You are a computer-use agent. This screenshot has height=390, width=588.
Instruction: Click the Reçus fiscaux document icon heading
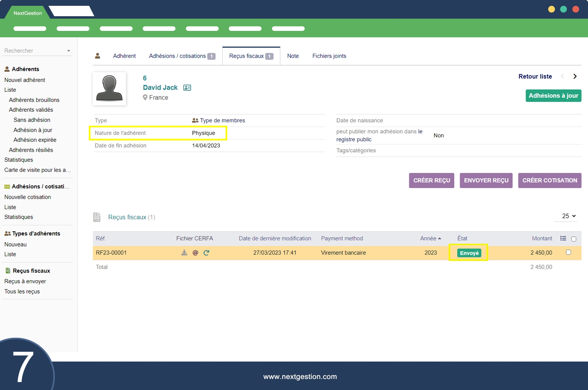tap(97, 217)
